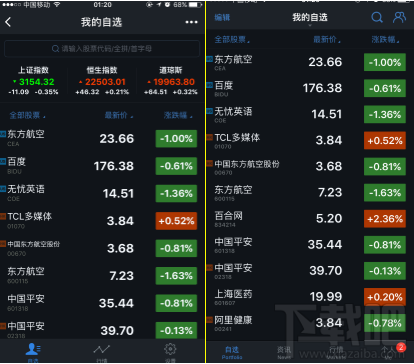Open the three-dot more menu
This screenshot has width=414, height=364.
pos(191,22)
